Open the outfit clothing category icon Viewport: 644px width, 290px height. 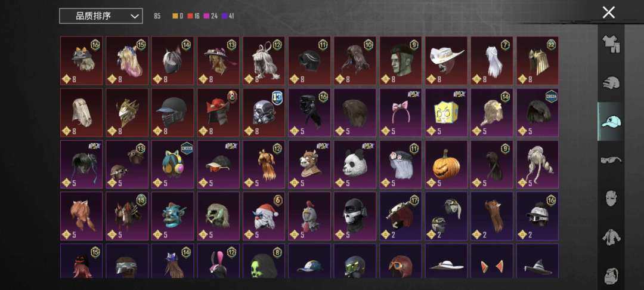pos(611,44)
